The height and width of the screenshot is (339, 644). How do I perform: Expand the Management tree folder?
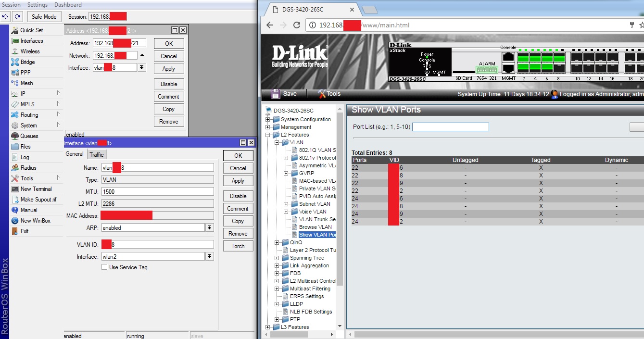[268, 127]
